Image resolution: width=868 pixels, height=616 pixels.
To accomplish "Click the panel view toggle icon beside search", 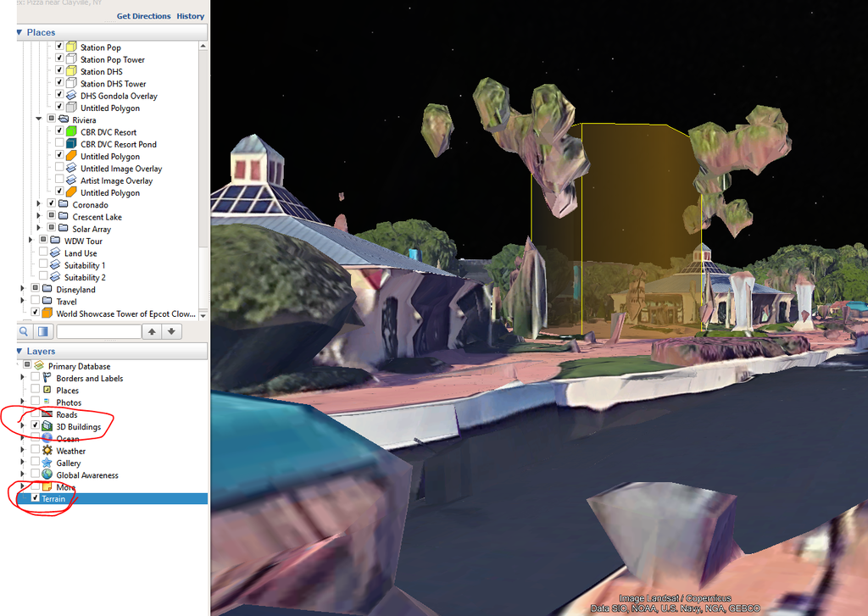I will pyautogui.click(x=43, y=331).
